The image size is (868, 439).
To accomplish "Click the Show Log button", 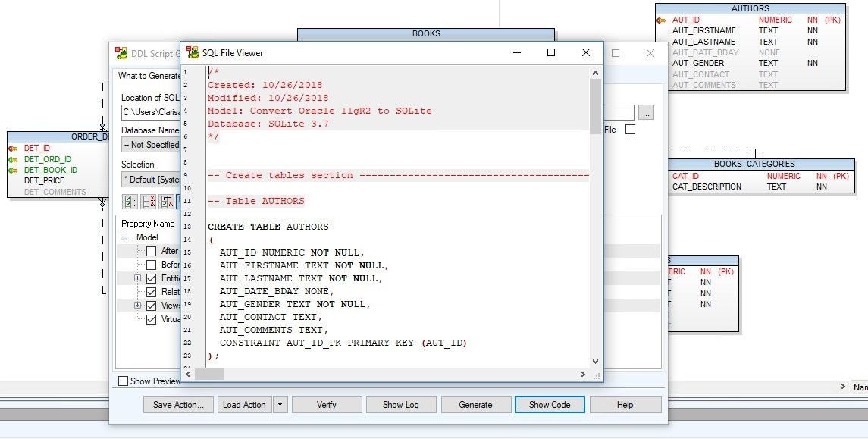I will (x=401, y=405).
